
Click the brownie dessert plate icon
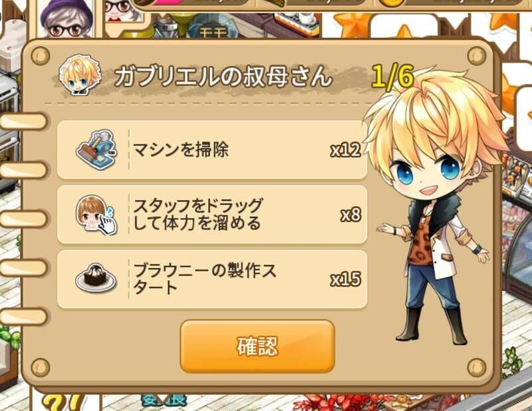tap(96, 278)
